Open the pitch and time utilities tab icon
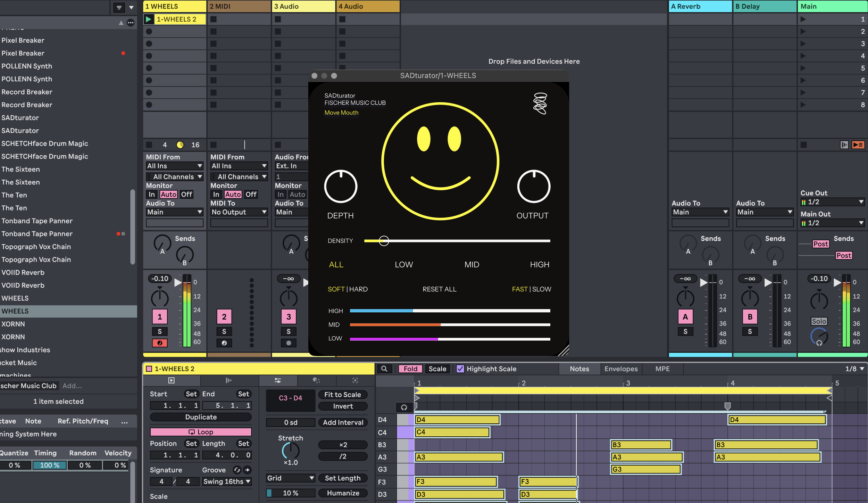Image resolution: width=868 pixels, height=503 pixels. (x=278, y=380)
